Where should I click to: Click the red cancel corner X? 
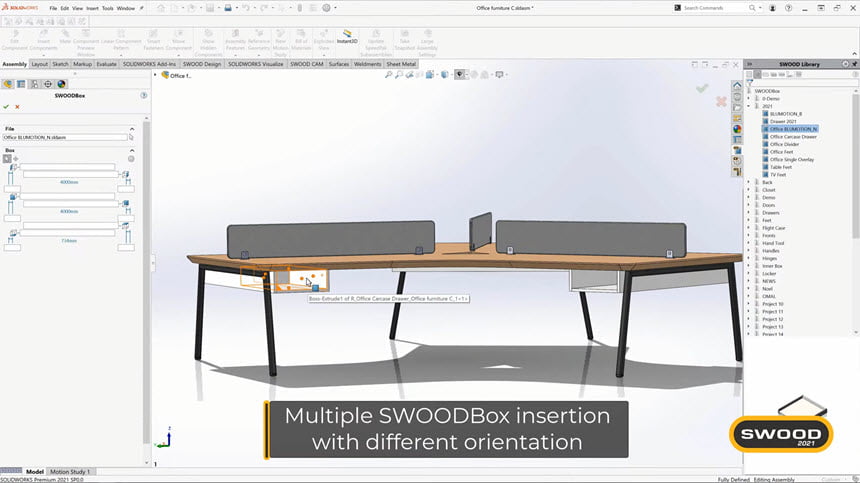point(721,101)
